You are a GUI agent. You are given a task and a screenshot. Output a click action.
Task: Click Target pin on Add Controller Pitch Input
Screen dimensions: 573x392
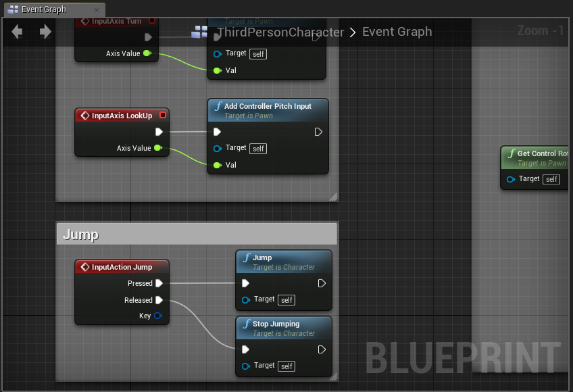tap(218, 149)
